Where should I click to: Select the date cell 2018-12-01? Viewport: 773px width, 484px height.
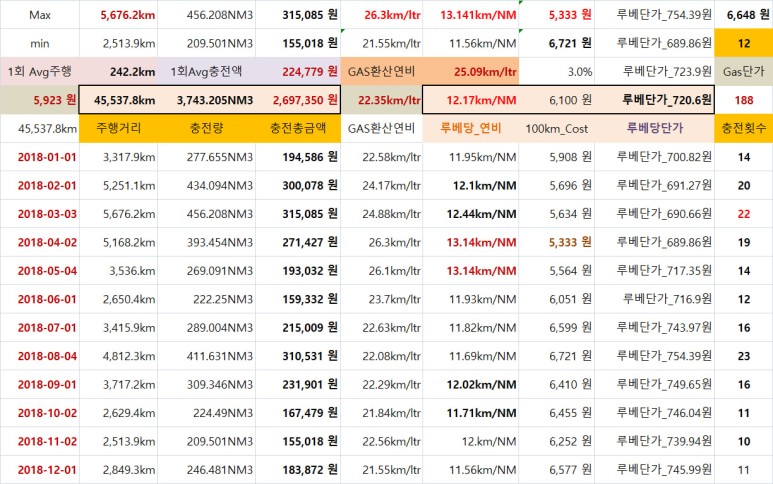pyautogui.click(x=39, y=470)
